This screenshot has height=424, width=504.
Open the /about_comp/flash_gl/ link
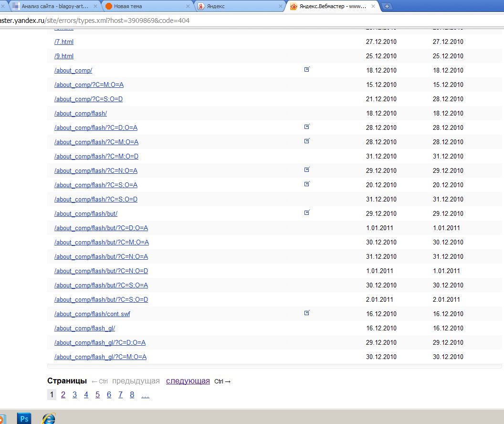click(84, 328)
